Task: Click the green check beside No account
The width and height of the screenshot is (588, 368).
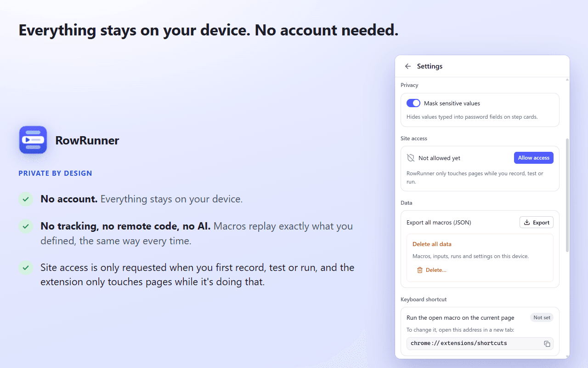Action: [x=26, y=199]
